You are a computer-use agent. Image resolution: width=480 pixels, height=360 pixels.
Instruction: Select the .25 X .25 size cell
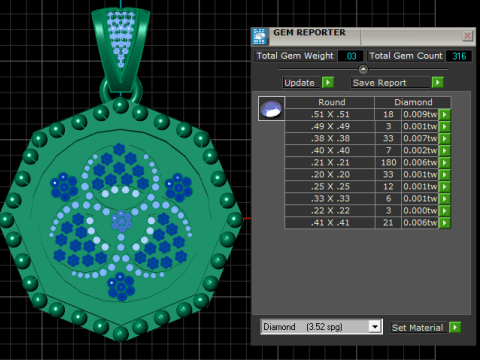[330, 186]
